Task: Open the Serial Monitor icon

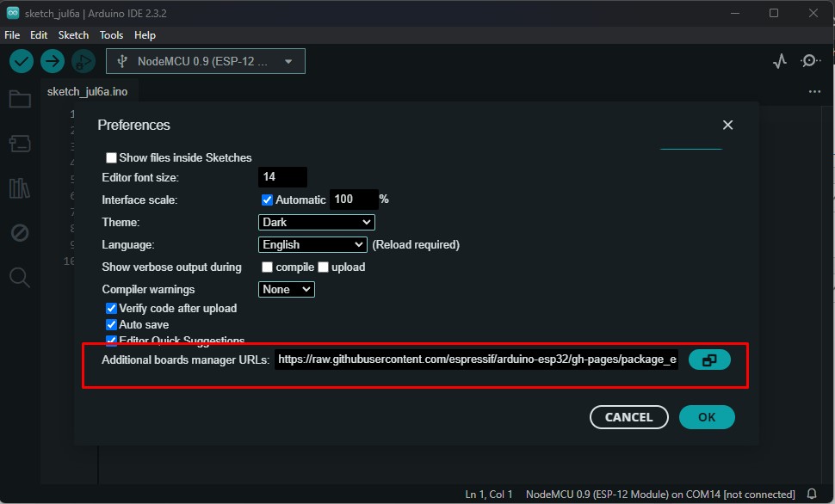Action: [809, 60]
